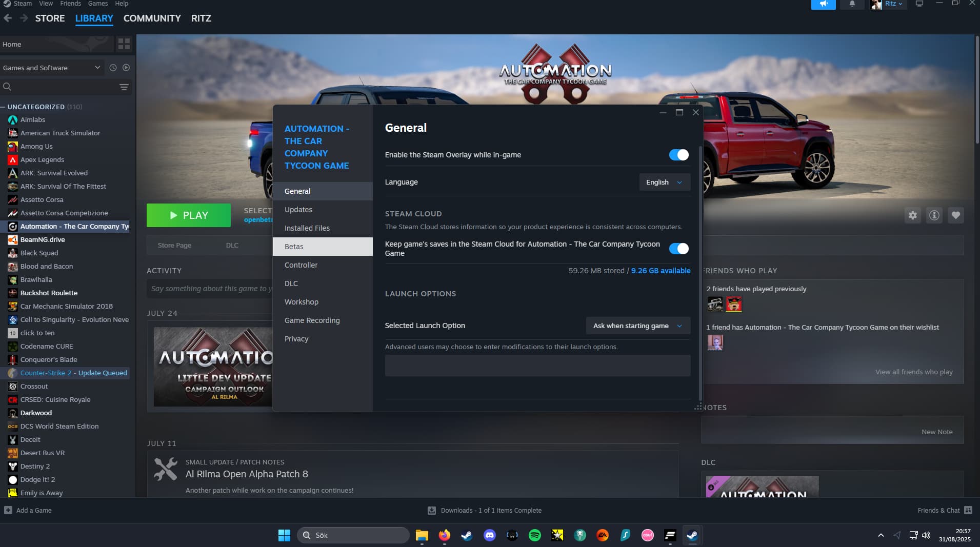Open the Language dropdown

664,182
